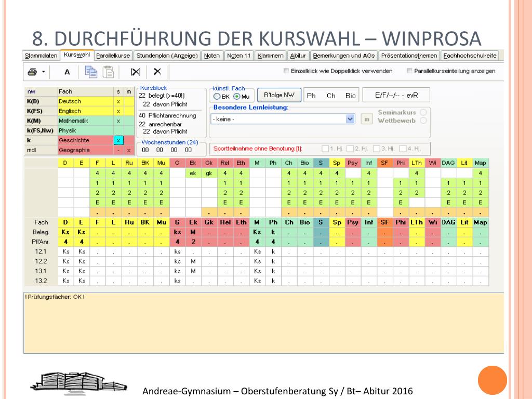The width and height of the screenshot is (532, 399).
Task: Select the Seminarkurs radio button
Action: (423, 112)
